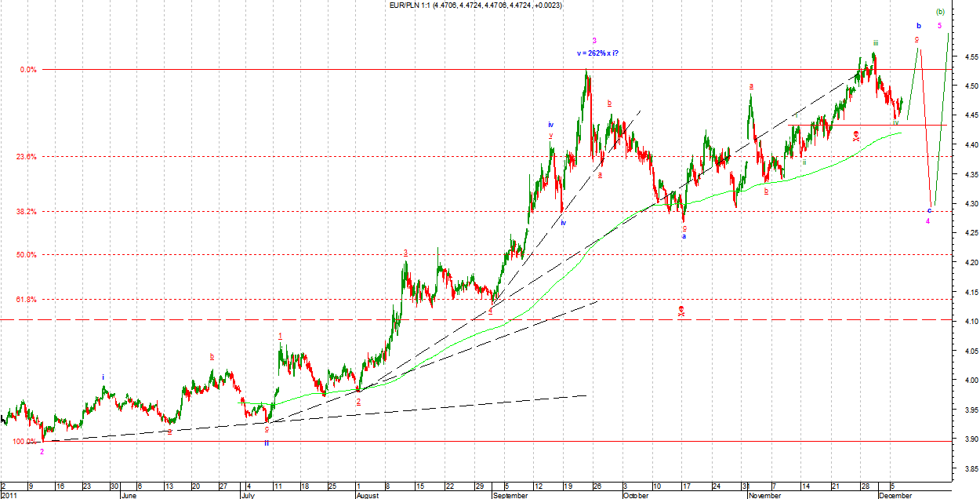Select the 100.0% Fibonacci level label
980x499 pixels.
23,442
